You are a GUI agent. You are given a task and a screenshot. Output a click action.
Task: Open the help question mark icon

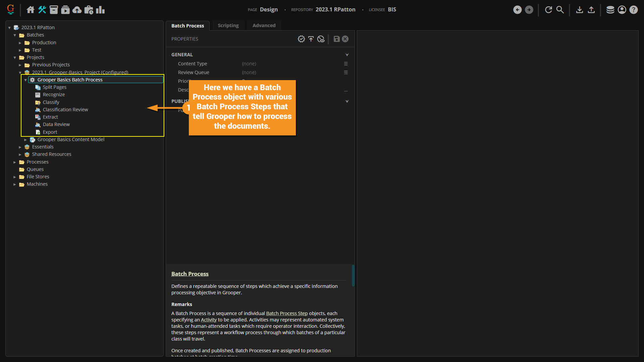click(633, 10)
